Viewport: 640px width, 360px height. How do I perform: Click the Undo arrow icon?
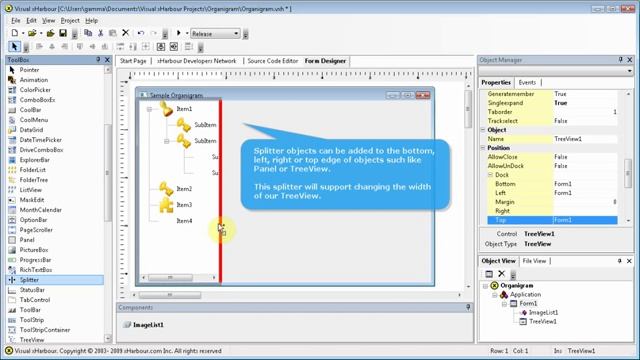click(141, 33)
